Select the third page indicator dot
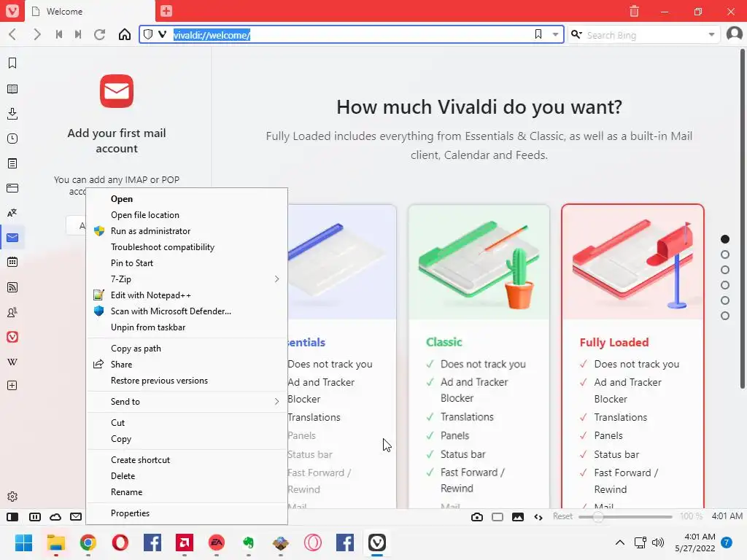 [725, 270]
